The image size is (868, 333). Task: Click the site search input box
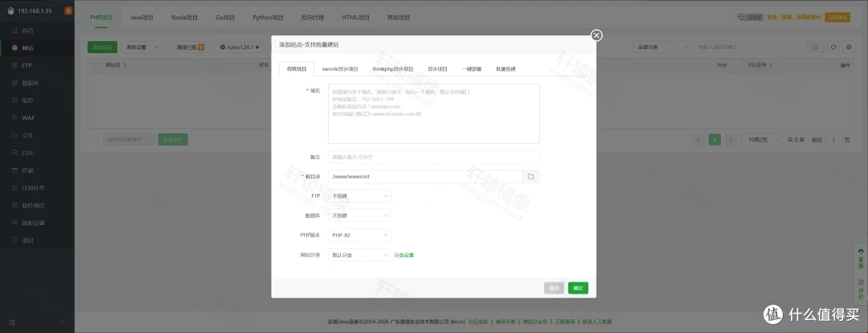751,47
